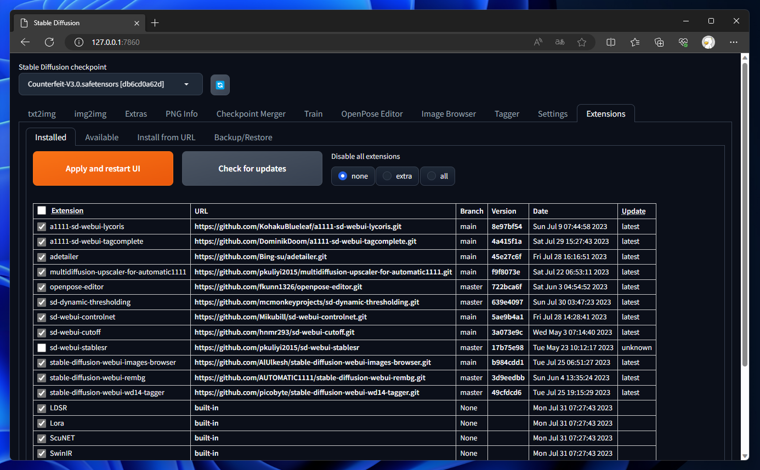The width and height of the screenshot is (760, 470).
Task: Add this page to favorites star
Action: click(582, 42)
